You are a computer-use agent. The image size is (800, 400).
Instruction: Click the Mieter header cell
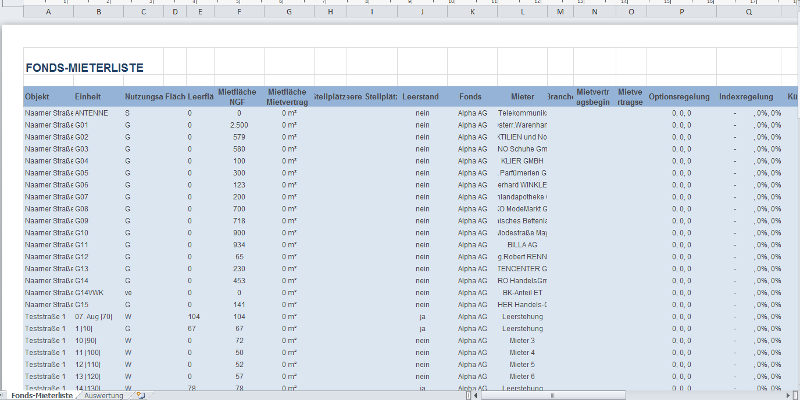pos(522,96)
